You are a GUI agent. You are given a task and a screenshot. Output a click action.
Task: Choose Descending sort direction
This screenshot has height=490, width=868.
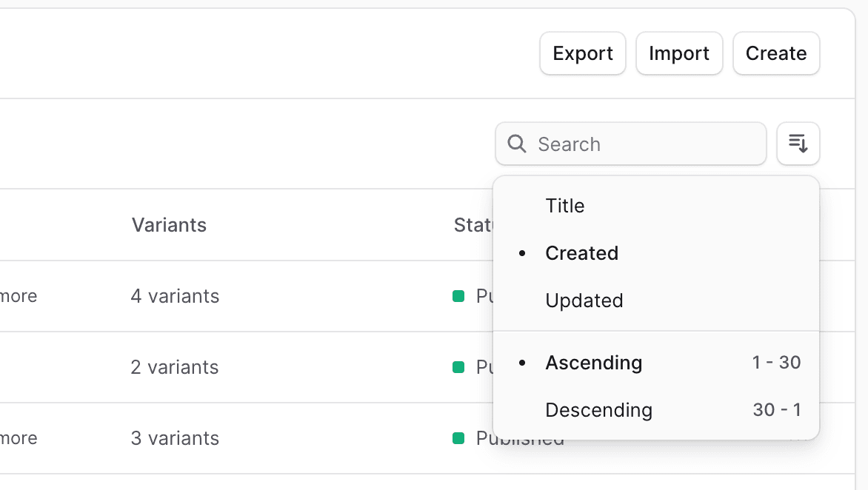[598, 410]
